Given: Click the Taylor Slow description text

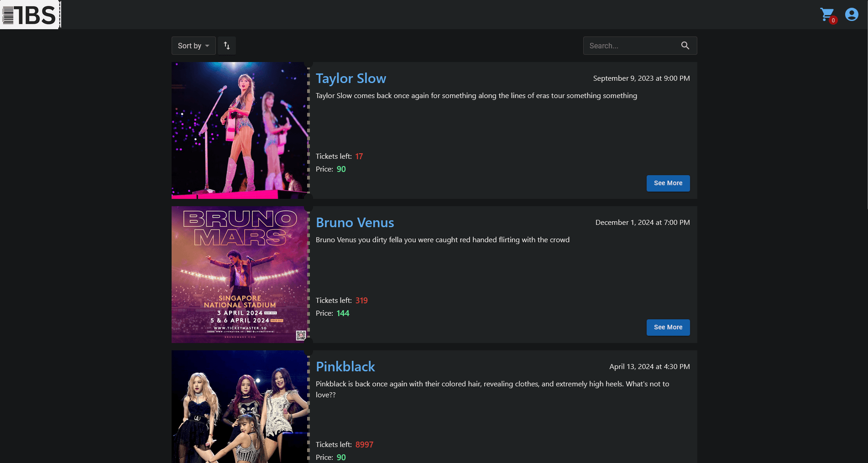Looking at the screenshot, I should pos(476,96).
